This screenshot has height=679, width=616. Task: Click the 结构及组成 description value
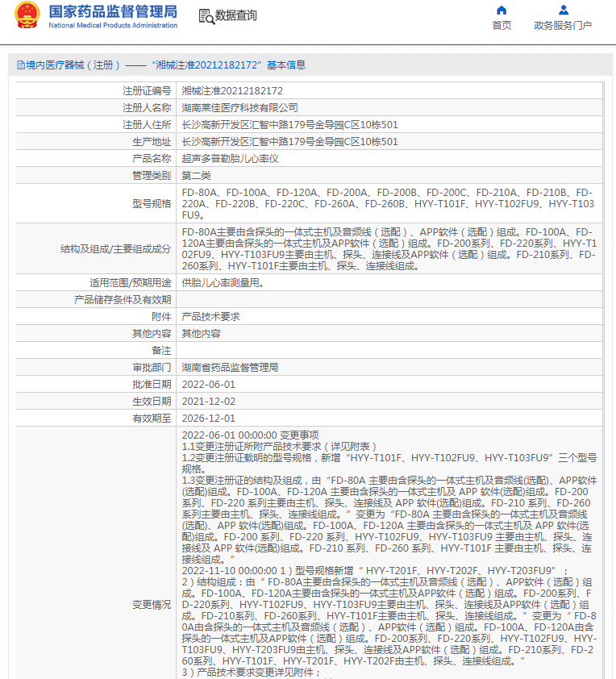(389, 249)
